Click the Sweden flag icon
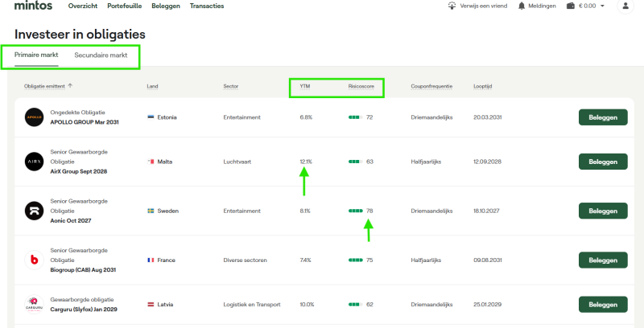This screenshot has width=644, height=328. 151,211
